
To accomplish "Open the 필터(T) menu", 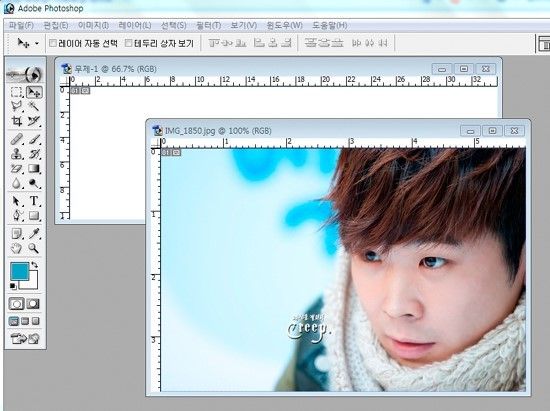I will (208, 26).
